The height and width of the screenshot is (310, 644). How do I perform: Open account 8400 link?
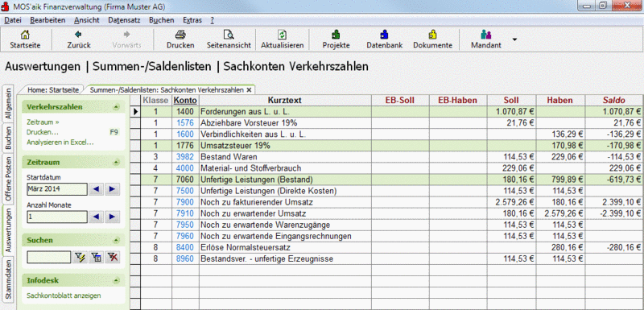[185, 247]
